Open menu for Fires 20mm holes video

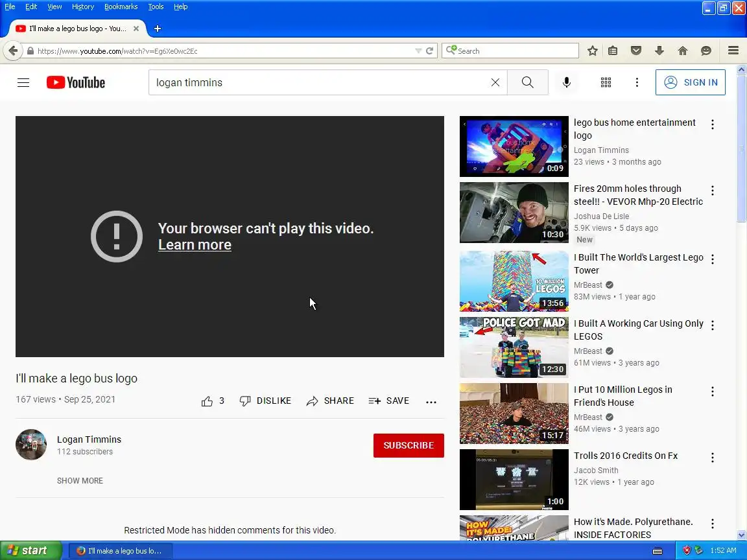(x=712, y=191)
